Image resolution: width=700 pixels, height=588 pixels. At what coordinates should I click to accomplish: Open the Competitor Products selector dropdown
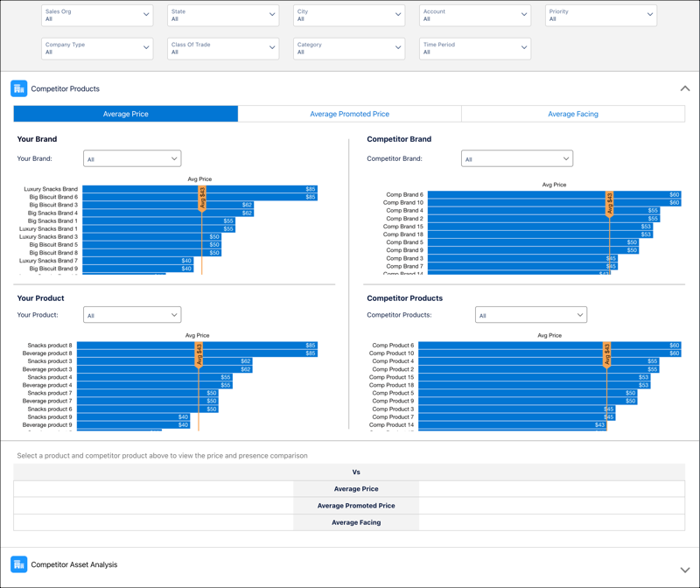coord(531,315)
